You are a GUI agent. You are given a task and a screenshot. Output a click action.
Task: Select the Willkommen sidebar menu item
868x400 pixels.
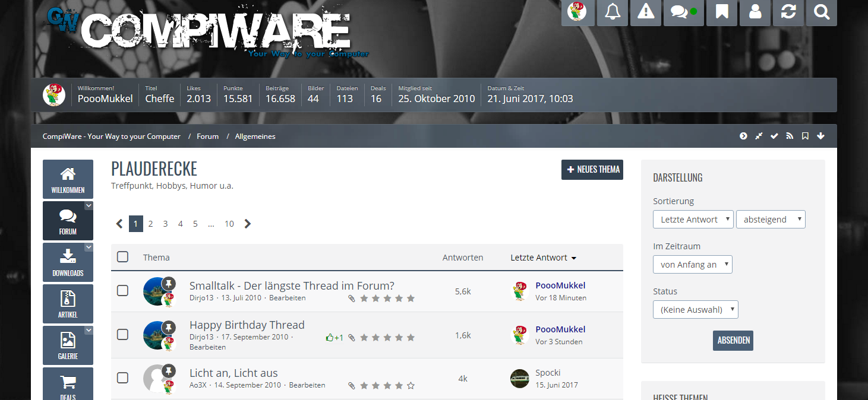(68, 179)
